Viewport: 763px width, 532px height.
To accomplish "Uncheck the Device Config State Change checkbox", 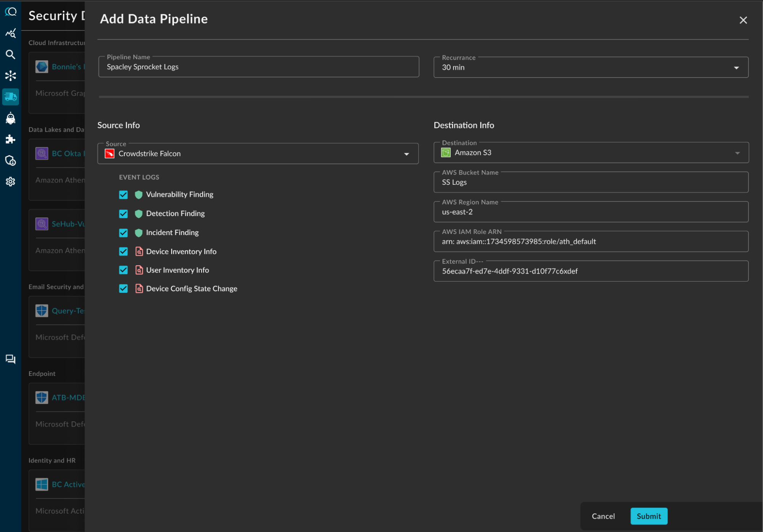I will tap(123, 289).
